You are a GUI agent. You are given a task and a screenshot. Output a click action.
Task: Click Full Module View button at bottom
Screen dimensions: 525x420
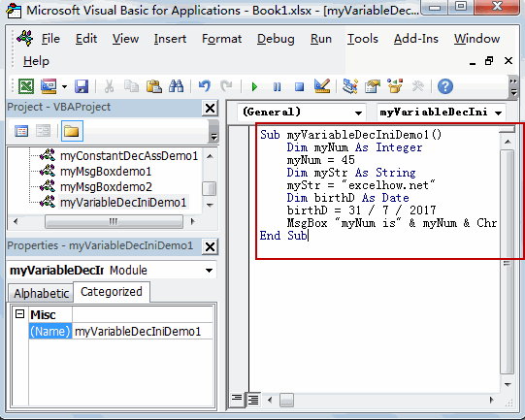(253, 399)
